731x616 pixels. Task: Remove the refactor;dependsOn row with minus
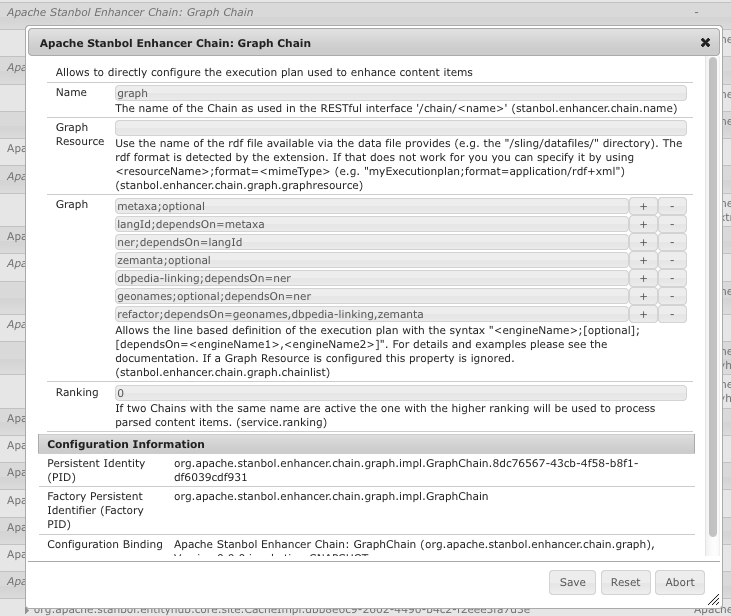coord(672,314)
